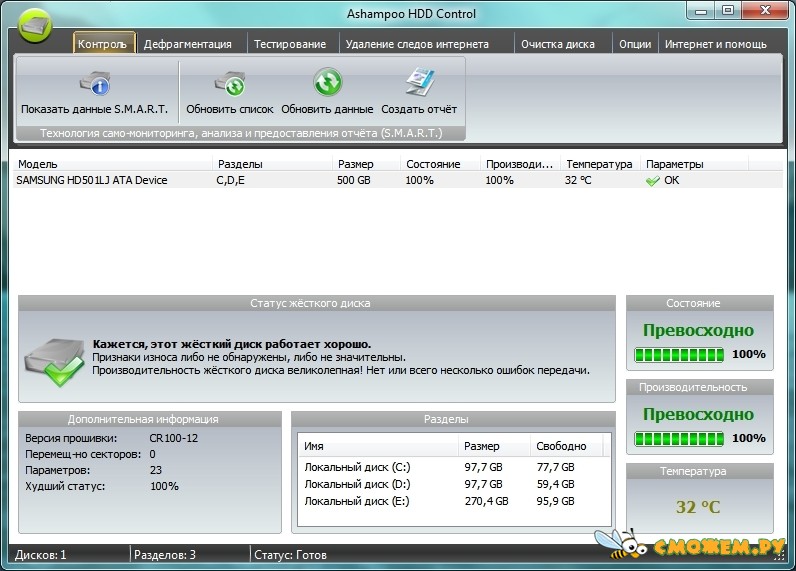
Task: Select the Локальный диск (E:) row
Action: pos(454,501)
